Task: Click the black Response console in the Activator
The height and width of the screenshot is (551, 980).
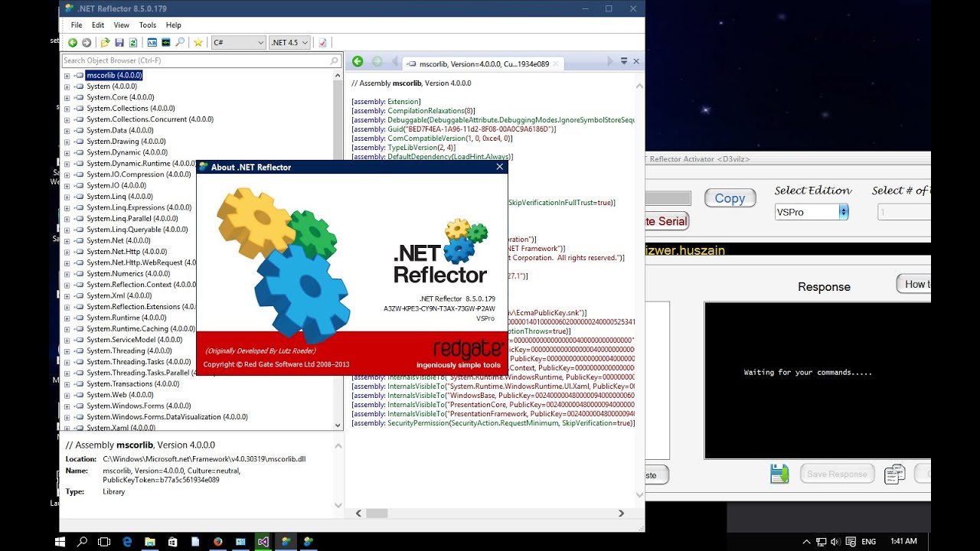Action: tap(818, 380)
